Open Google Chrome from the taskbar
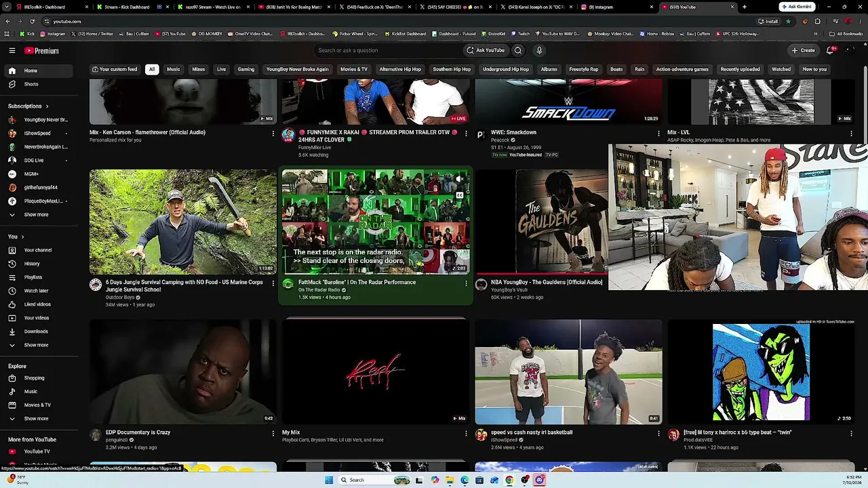 pos(509,480)
